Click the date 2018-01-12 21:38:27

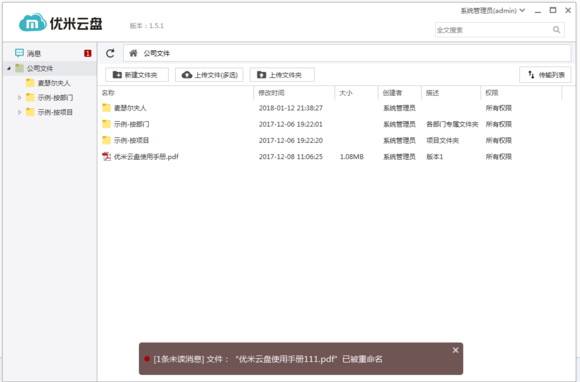(x=291, y=108)
